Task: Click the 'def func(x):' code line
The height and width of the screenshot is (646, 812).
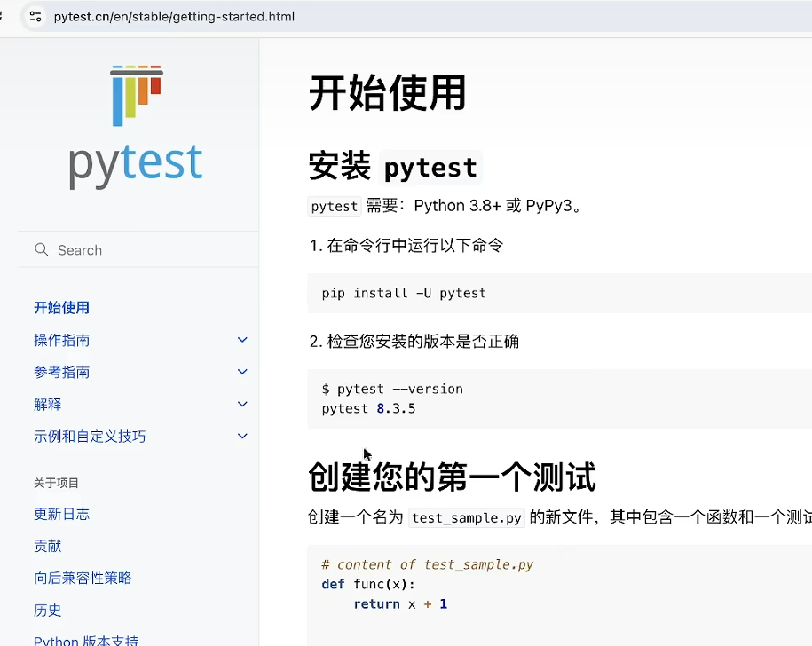Action: tap(368, 585)
